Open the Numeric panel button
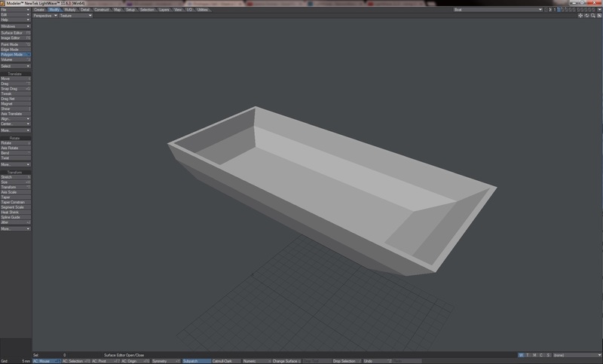The height and width of the screenshot is (364, 603). click(x=256, y=361)
